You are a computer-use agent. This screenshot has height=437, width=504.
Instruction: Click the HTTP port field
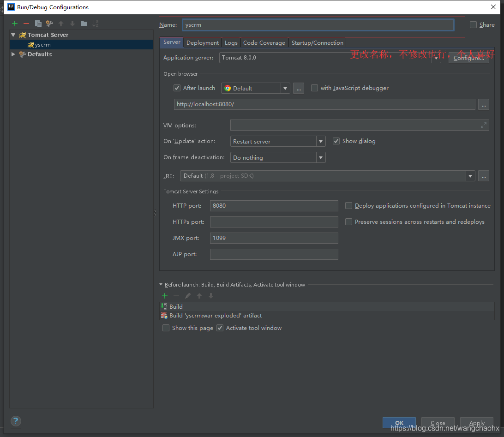point(274,206)
